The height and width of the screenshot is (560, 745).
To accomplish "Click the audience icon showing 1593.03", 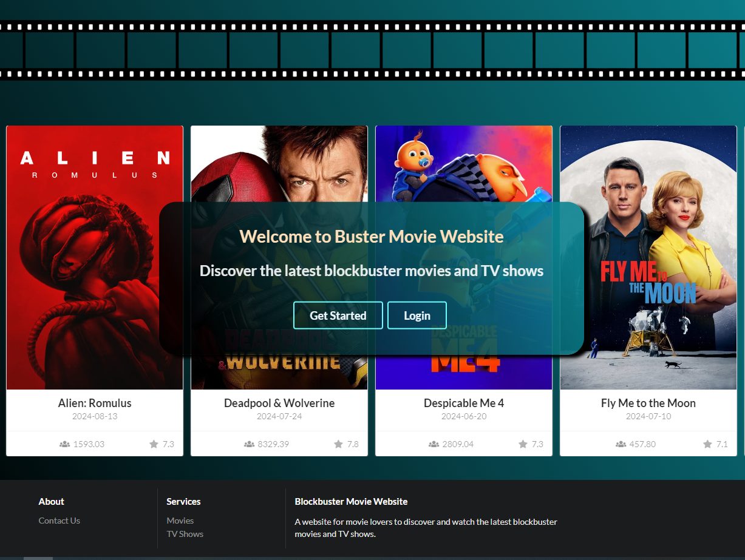I will point(64,444).
